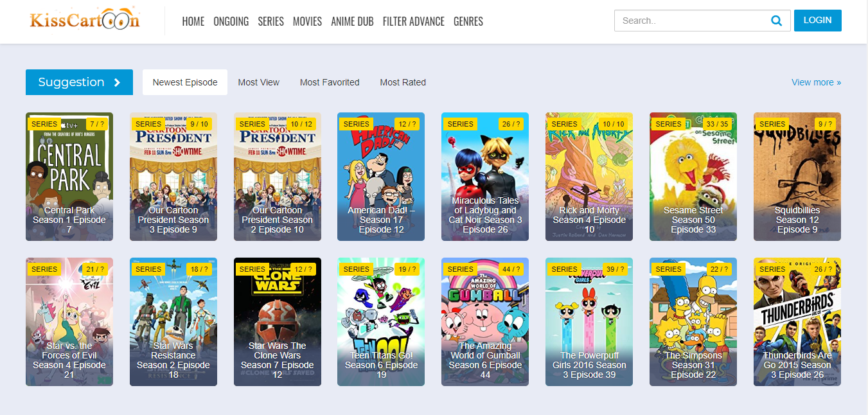This screenshot has width=868, height=415.
Task: Follow the View more link
Action: coord(816,82)
